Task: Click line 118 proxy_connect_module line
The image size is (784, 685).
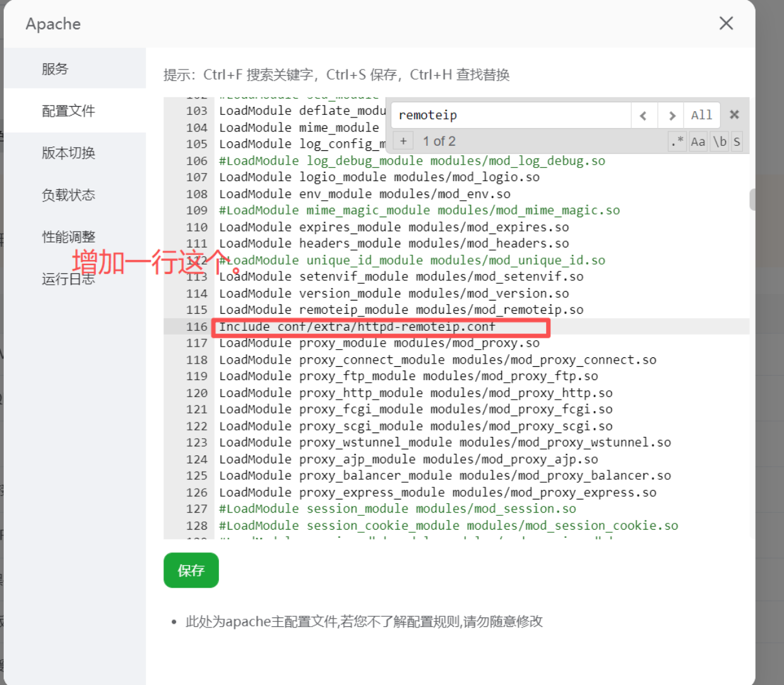Action: click(437, 360)
